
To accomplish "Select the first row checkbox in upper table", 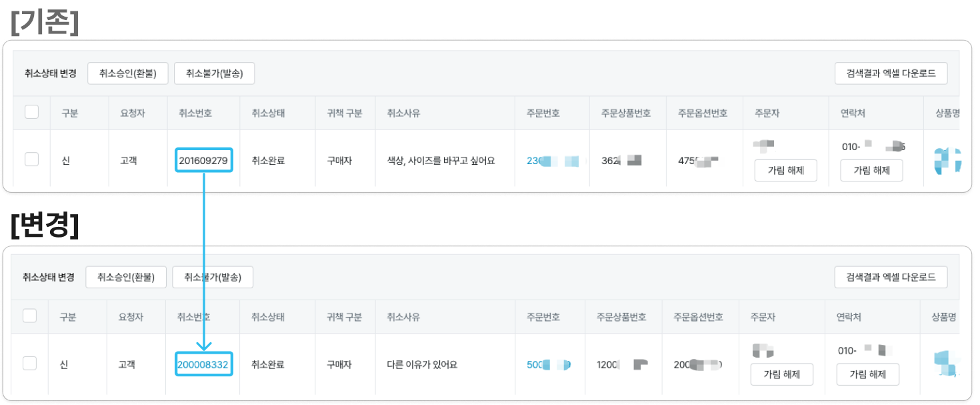I will click(x=31, y=159).
